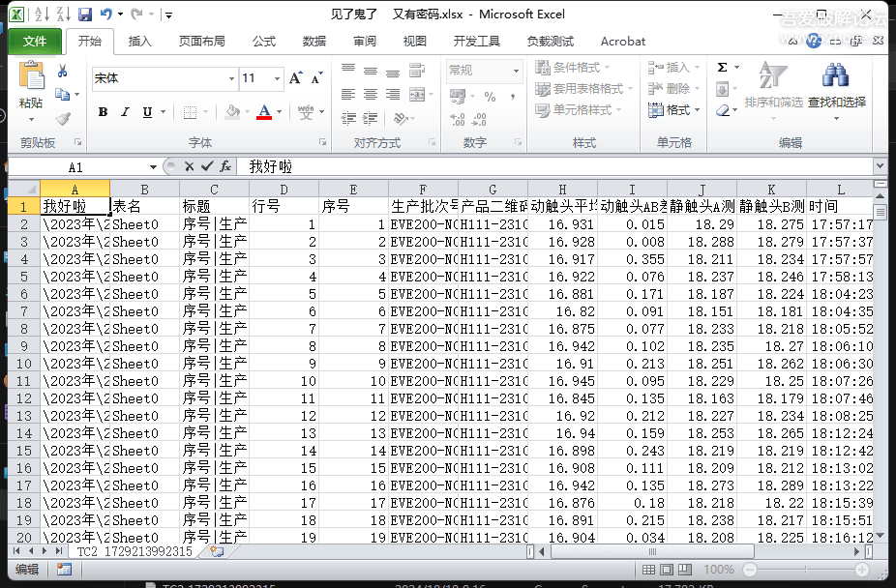Click 插入 in the cells group
The image size is (896, 588).
(x=673, y=68)
